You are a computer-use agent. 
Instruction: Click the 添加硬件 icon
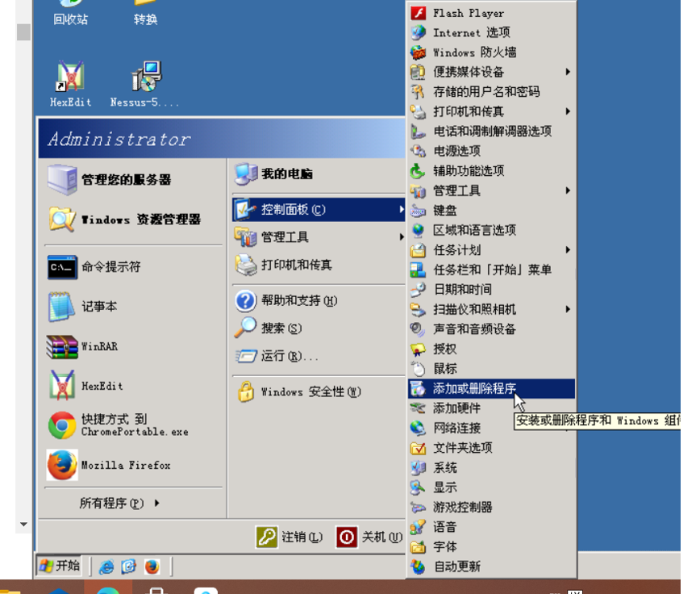tap(419, 408)
